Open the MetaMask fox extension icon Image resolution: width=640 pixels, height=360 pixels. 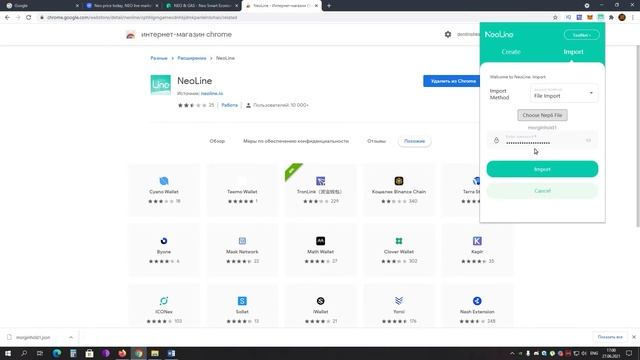tap(590, 18)
